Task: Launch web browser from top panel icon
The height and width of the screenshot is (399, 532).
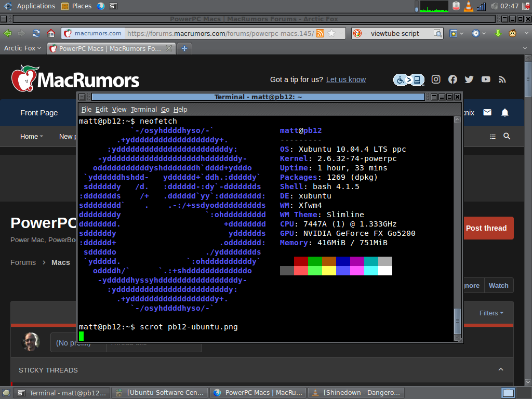Action: point(101,6)
